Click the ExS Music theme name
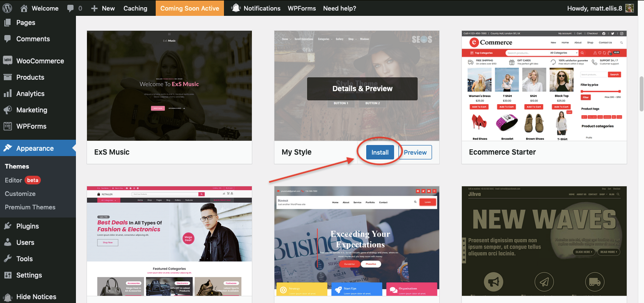 (x=112, y=152)
